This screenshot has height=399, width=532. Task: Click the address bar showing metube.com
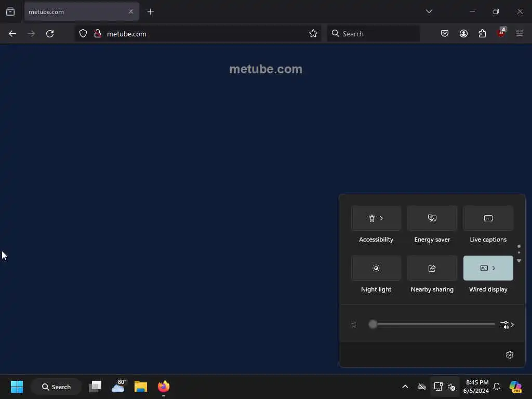tap(198, 34)
